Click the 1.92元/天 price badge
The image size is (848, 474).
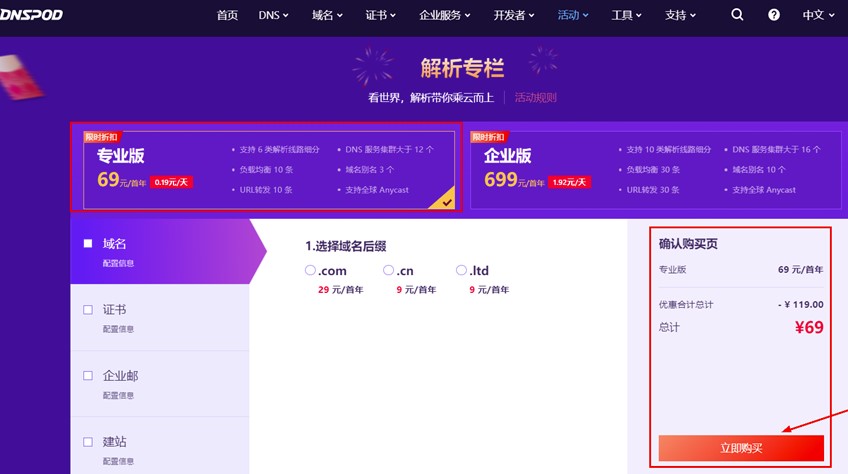569,182
